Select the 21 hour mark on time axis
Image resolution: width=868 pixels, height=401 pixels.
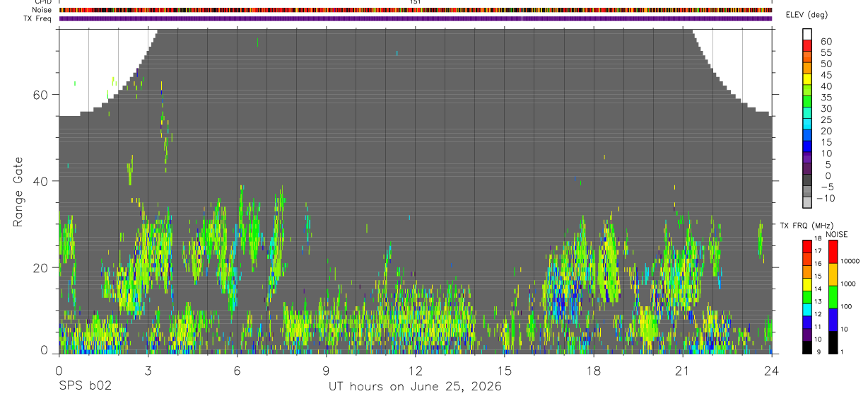click(682, 371)
